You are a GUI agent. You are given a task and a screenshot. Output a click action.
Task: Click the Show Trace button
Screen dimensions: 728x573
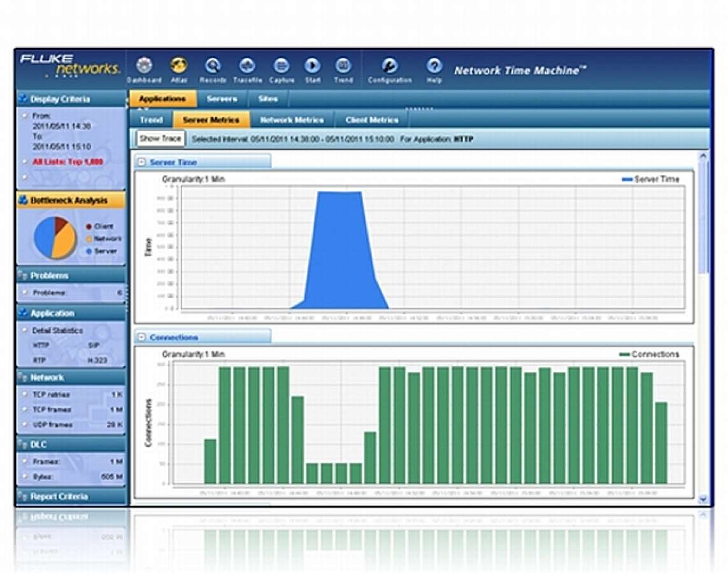(160, 138)
